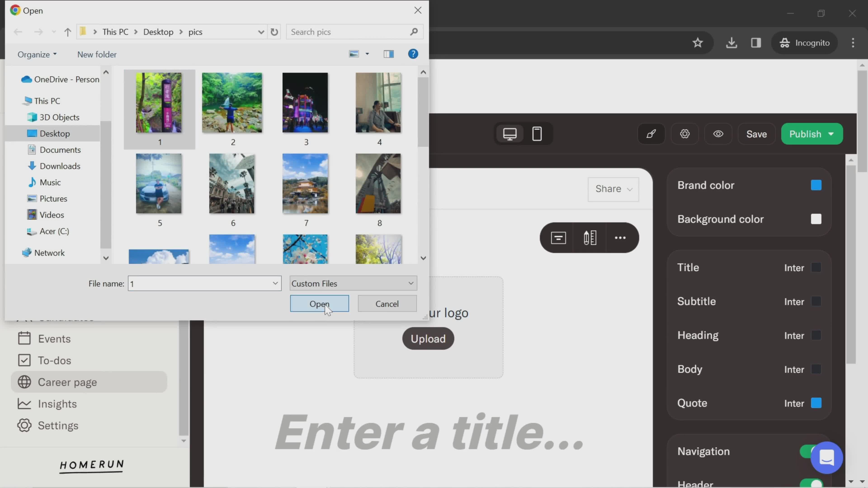Click New folder

tap(97, 54)
